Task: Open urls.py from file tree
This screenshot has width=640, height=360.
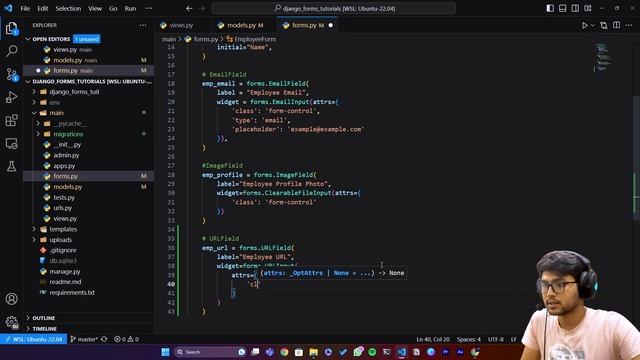Action: point(62,208)
